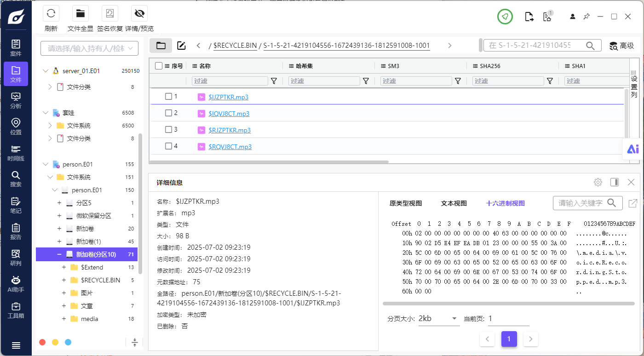Click the hamburger menu at sidebar bottom
This screenshot has height=356, width=644.
tap(16, 345)
